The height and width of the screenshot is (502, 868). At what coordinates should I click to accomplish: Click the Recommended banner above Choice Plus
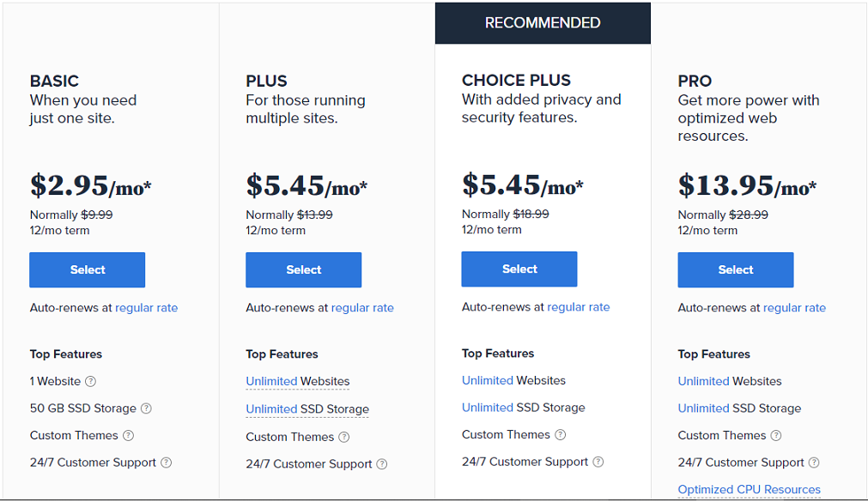543,23
